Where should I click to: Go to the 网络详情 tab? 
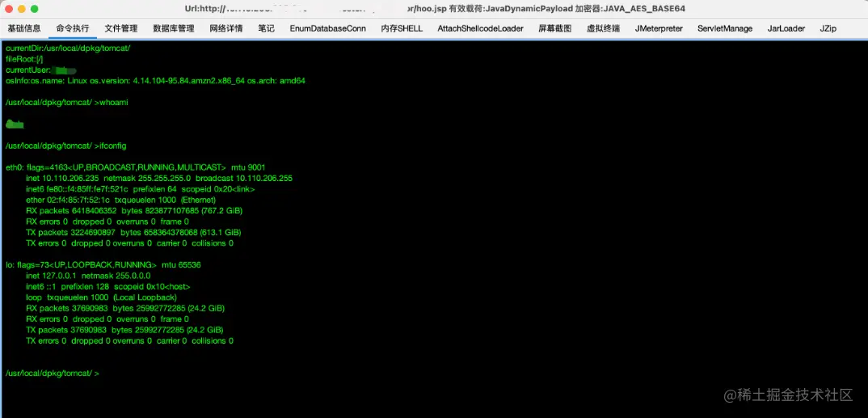pyautogui.click(x=225, y=28)
